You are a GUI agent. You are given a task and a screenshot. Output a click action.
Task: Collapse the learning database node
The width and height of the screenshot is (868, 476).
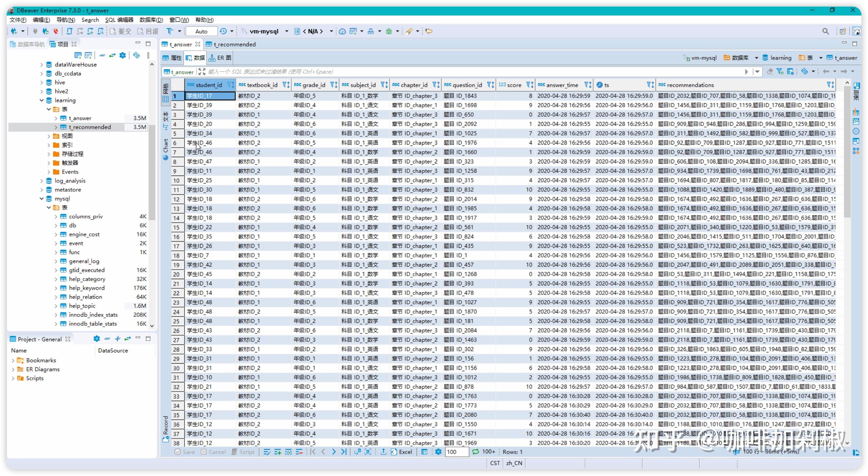point(41,100)
